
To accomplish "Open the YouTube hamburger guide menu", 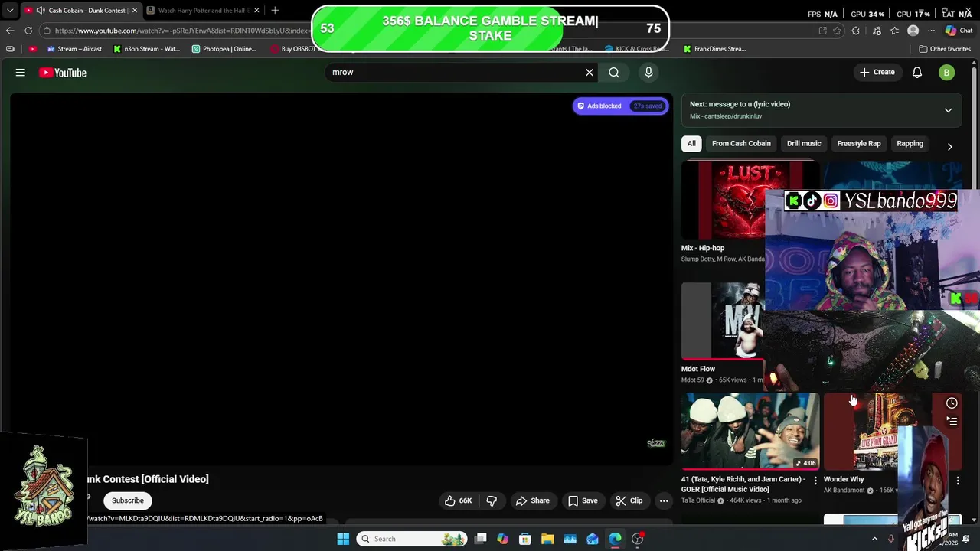I will click(x=21, y=73).
